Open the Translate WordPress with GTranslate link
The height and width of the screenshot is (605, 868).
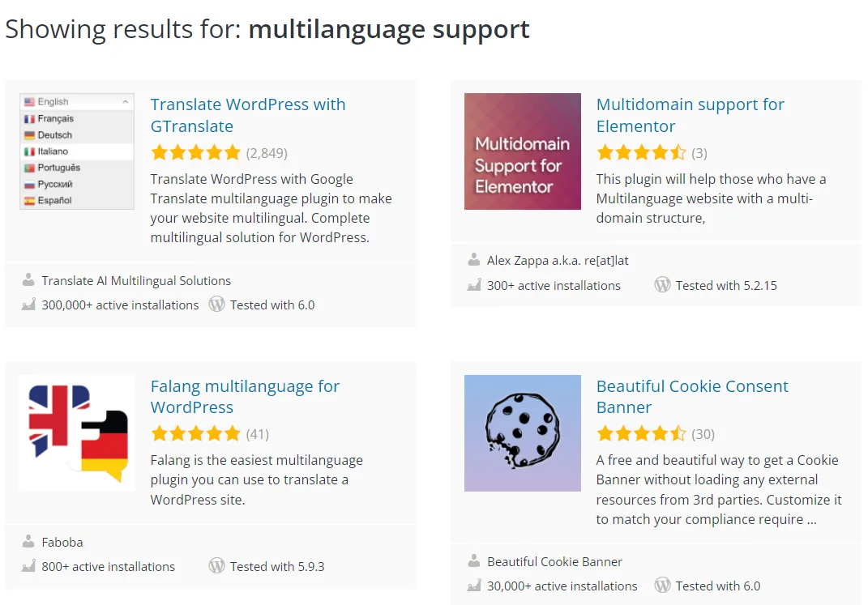click(248, 115)
